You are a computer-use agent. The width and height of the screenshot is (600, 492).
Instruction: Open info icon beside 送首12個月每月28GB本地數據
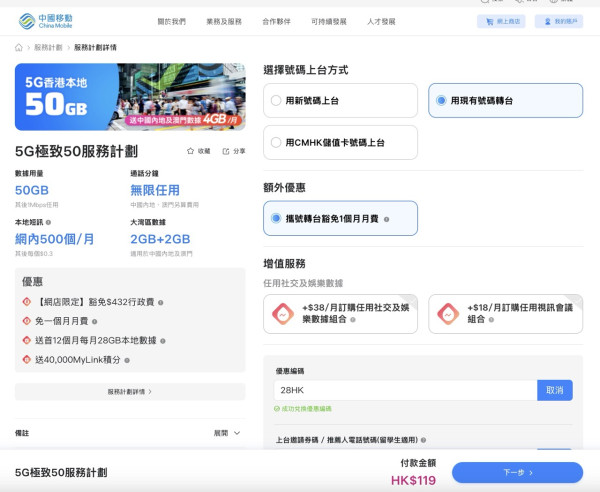point(163,341)
